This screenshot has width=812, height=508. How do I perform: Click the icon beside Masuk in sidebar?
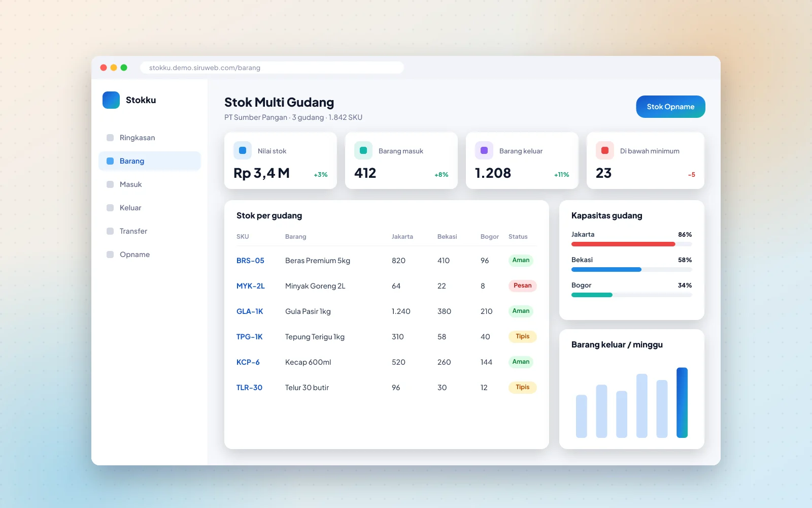[x=110, y=184]
